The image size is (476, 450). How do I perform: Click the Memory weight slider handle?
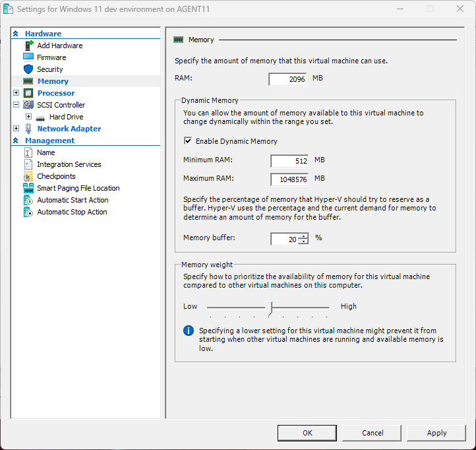coord(269,307)
